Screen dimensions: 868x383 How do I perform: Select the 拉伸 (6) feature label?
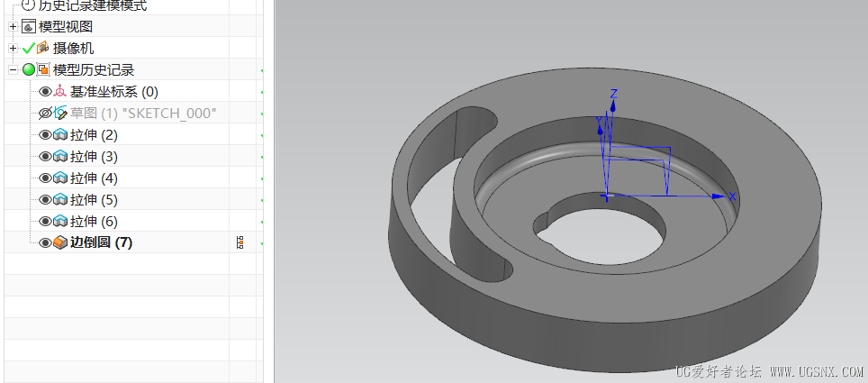pyautogui.click(x=94, y=222)
